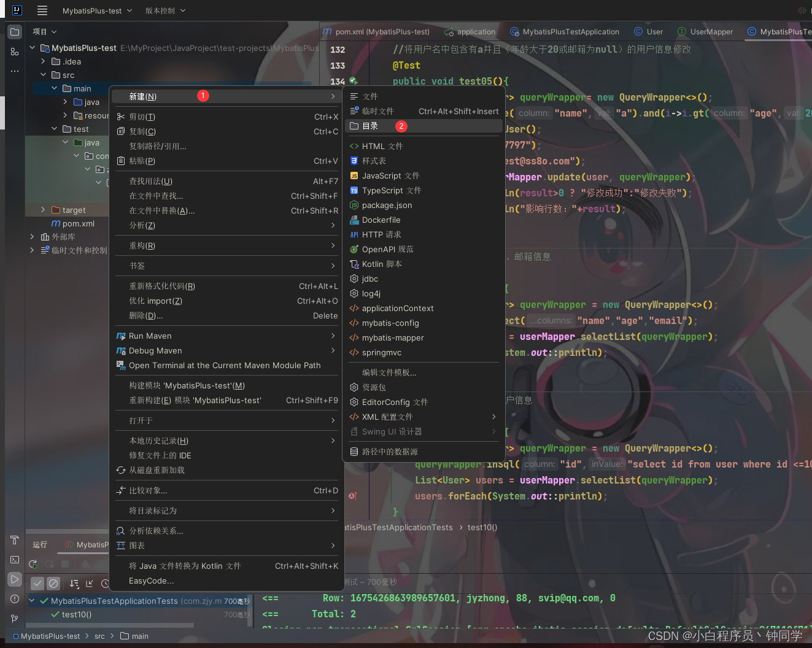The height and width of the screenshot is (648, 812).
Task: Click the MybatisPlus-test breadcrumb
Action: click(47, 636)
